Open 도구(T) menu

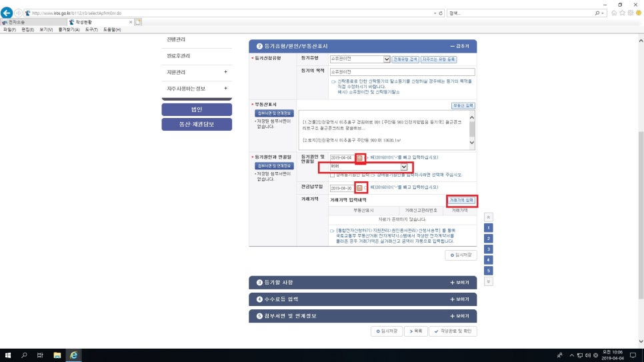point(91,29)
